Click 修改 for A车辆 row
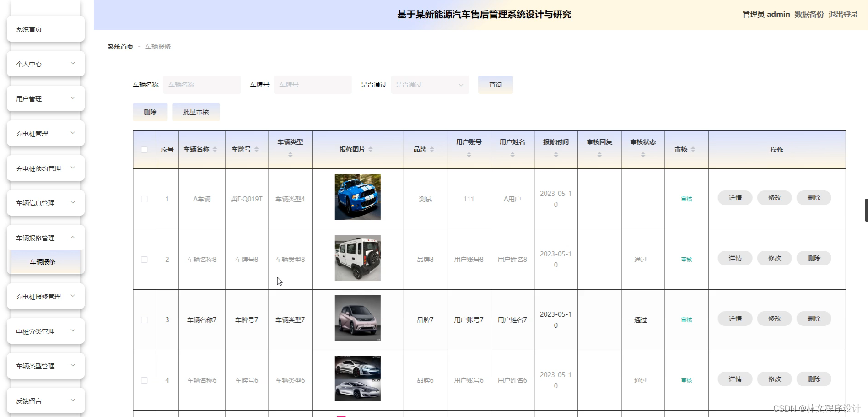Viewport: 868px width, 417px height. (774, 198)
